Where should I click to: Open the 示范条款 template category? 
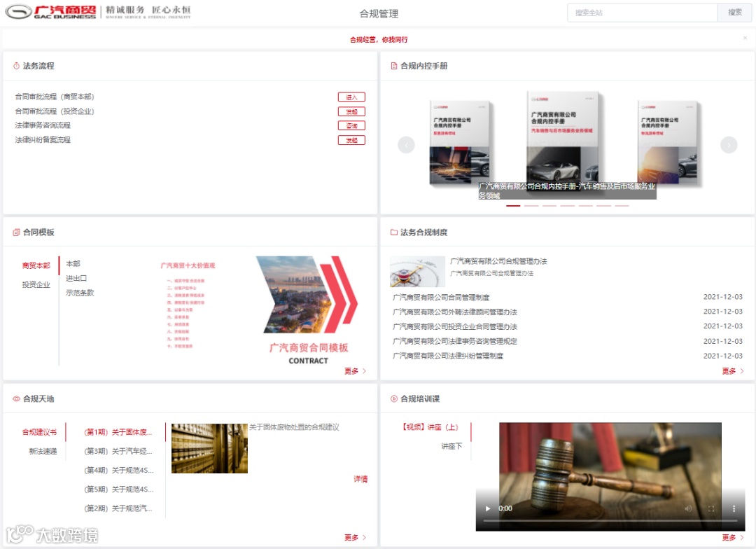point(80,293)
